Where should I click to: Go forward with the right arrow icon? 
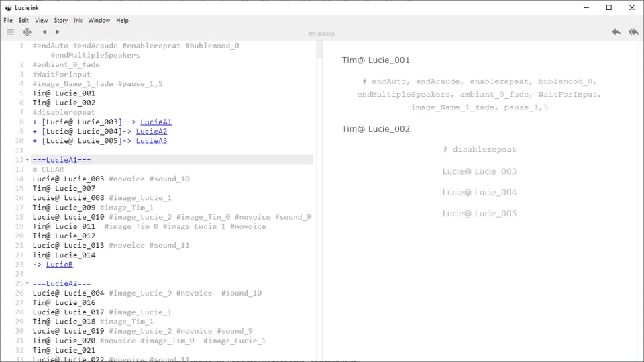[x=58, y=32]
